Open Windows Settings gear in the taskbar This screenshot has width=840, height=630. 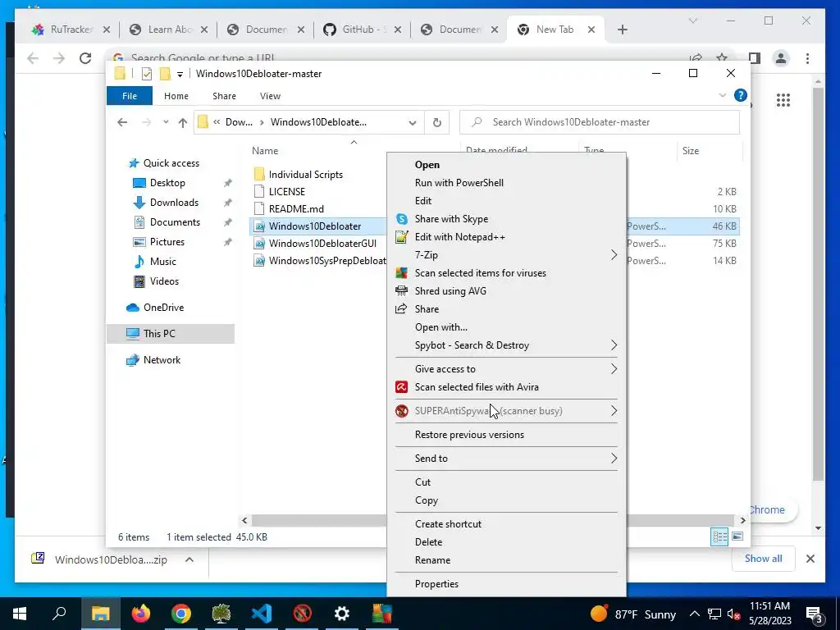coord(342,614)
